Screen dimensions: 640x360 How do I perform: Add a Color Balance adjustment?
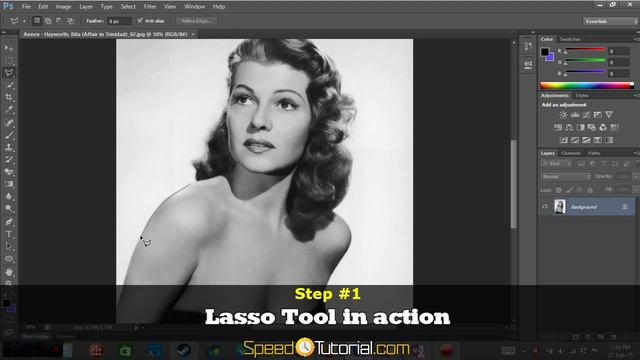[569, 128]
